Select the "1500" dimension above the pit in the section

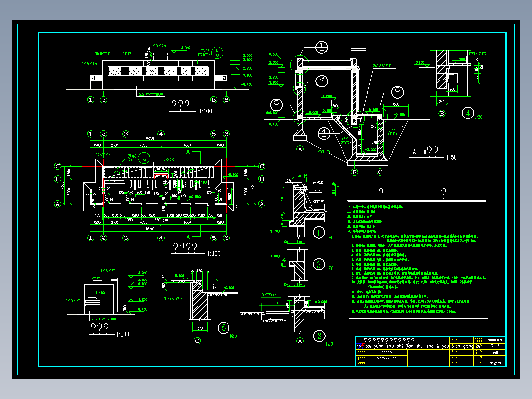tap(396, 104)
